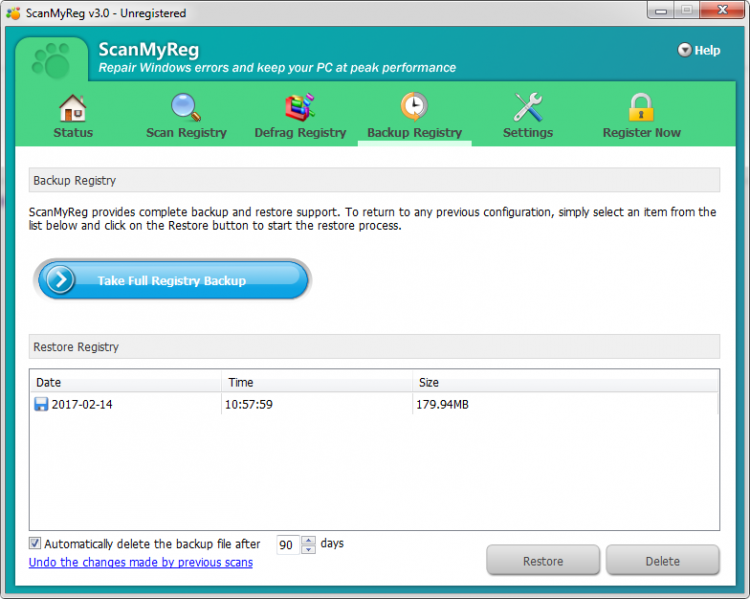This screenshot has width=750, height=599.
Task: Click the arrow icon on Take Full Registry Backup
Action: tap(60, 280)
